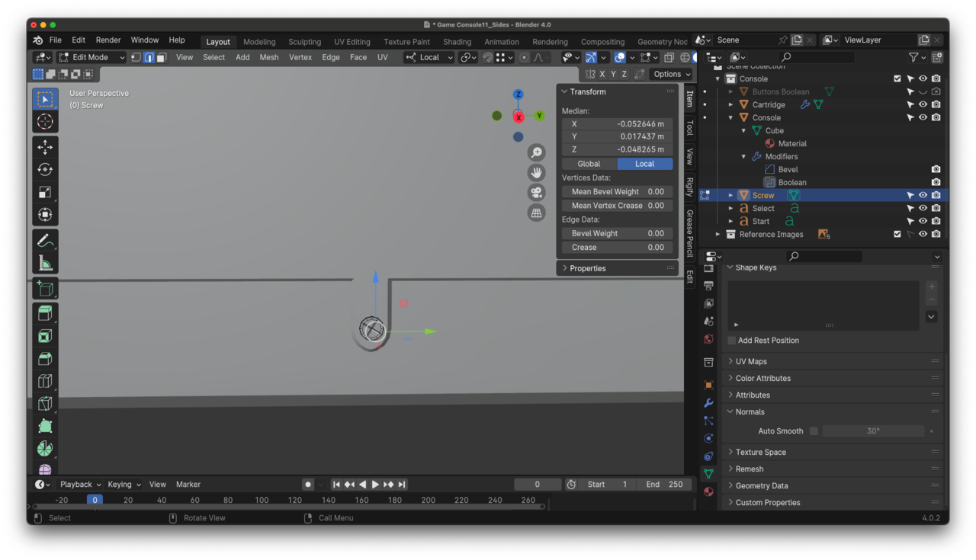Viewport: 976px width, 560px height.
Task: Open the Edit Mode dropdown
Action: click(91, 57)
